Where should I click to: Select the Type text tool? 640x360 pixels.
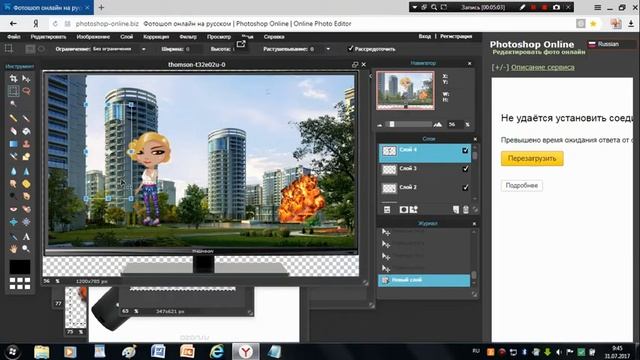[x=26, y=237]
